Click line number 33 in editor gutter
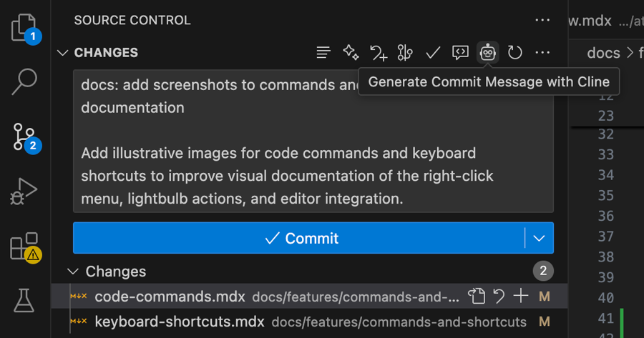 click(606, 154)
